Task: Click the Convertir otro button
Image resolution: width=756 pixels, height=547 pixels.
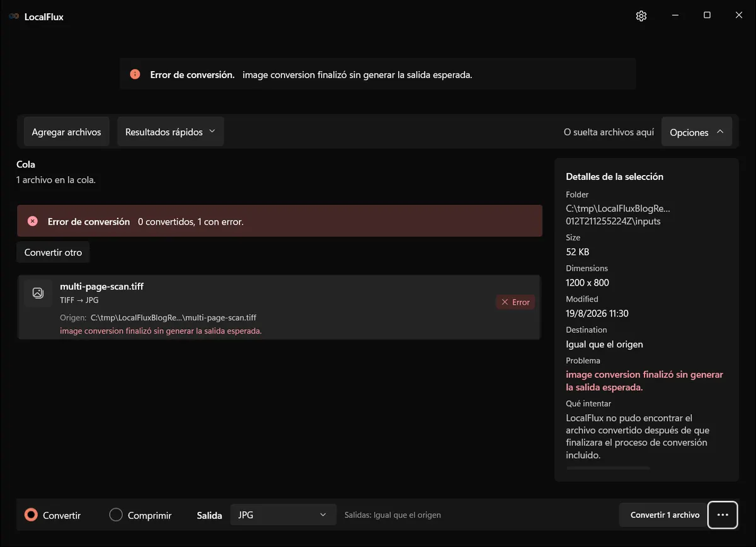Action: point(54,252)
